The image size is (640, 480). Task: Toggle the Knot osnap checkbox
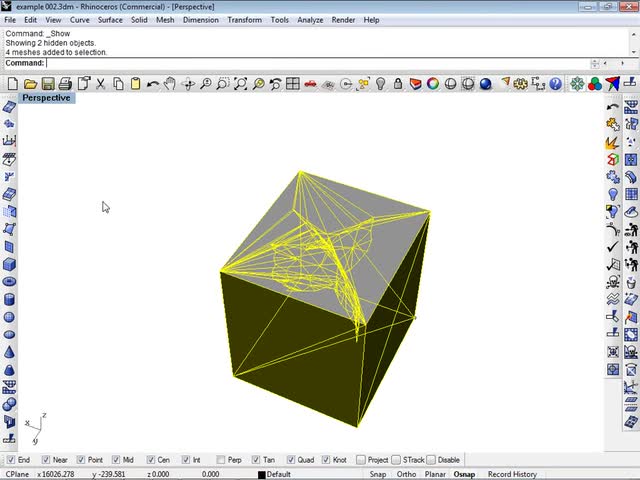pyautogui.click(x=326, y=460)
